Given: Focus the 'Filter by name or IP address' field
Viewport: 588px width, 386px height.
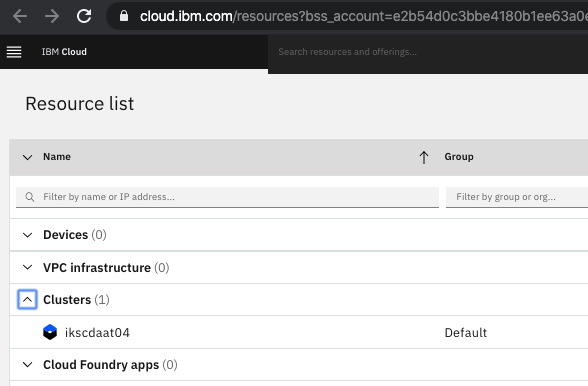Looking at the screenshot, I should click(227, 197).
